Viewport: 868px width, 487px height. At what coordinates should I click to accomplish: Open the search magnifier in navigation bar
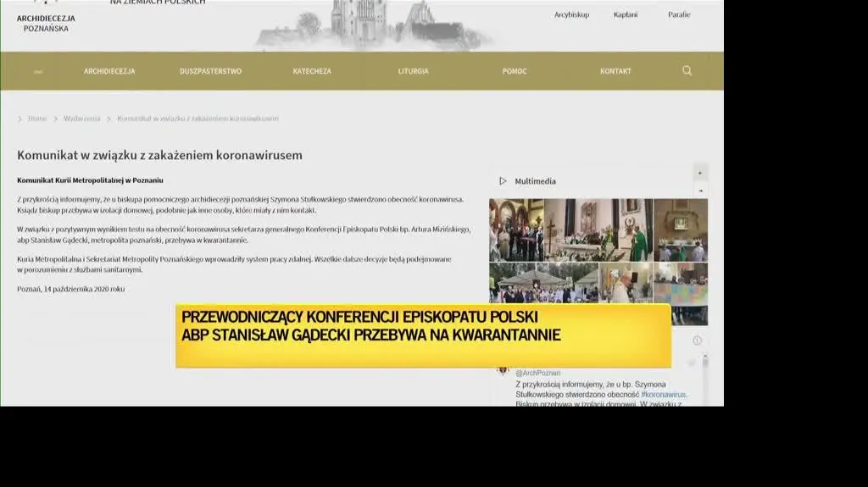(x=687, y=71)
